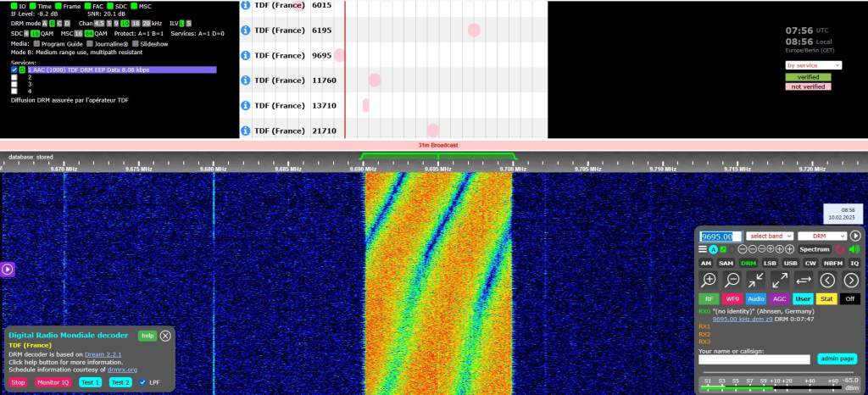The image size is (868, 395).
Task: Switch to the Audio tab
Action: (x=756, y=299)
